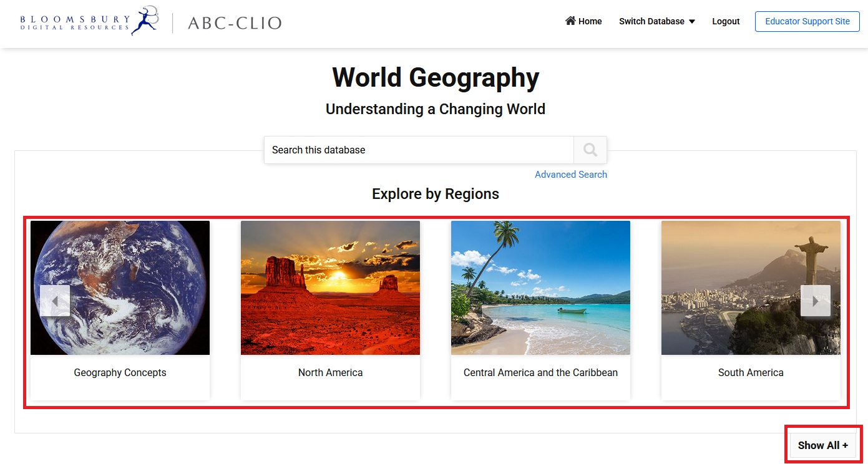Image resolution: width=868 pixels, height=464 pixels.
Task: Open the Switch Database dropdown
Action: (x=657, y=21)
